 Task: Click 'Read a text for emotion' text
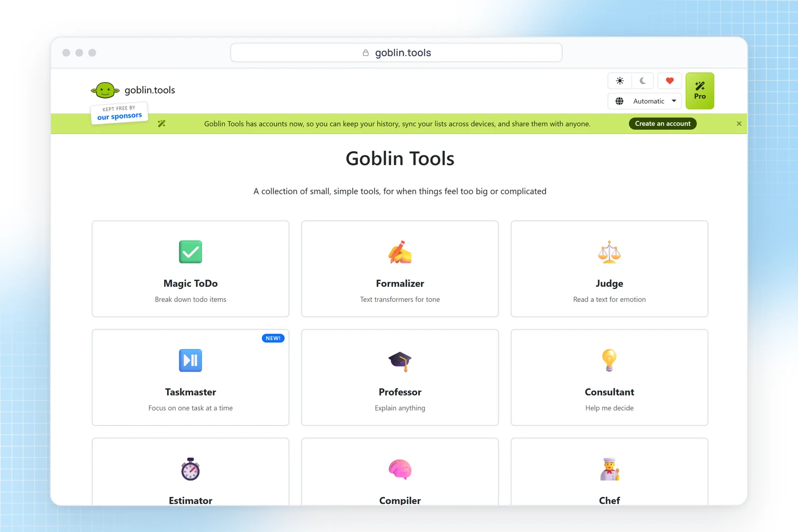609,300
